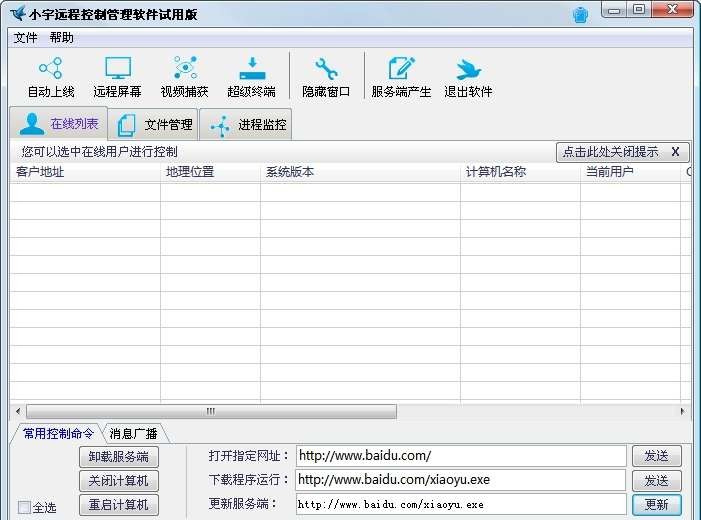Sort by the 当前用户 column header
The height and width of the screenshot is (520, 701).
click(x=630, y=172)
